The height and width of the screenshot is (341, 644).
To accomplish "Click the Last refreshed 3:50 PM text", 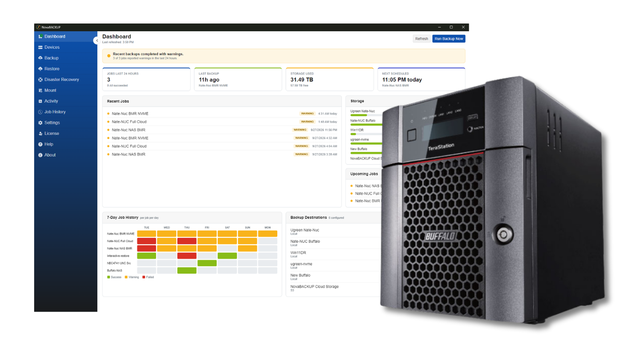I will pos(118,42).
